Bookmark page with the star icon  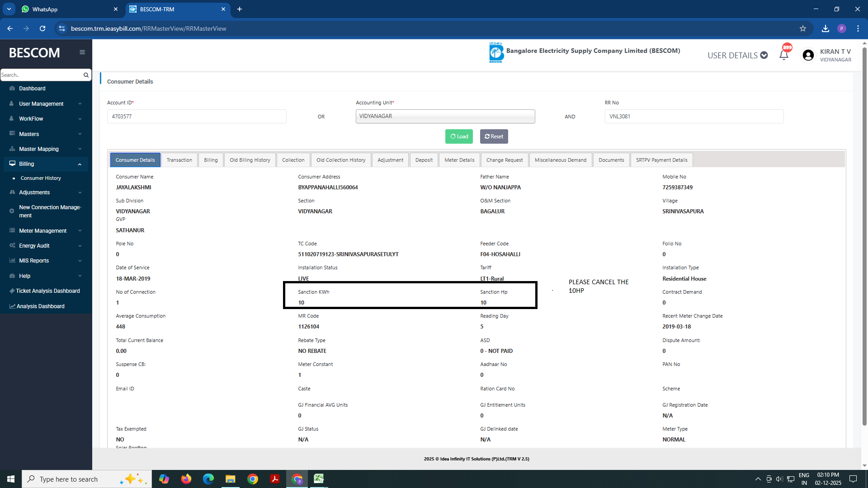pos(803,28)
